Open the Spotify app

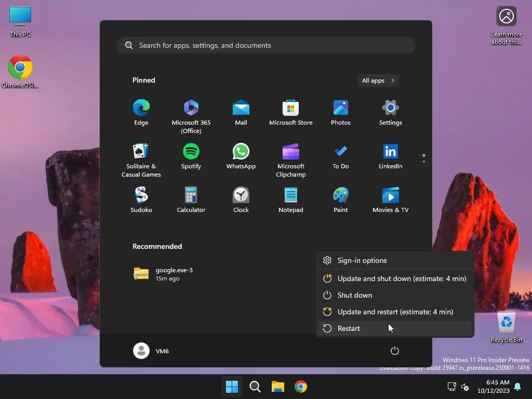(x=191, y=157)
